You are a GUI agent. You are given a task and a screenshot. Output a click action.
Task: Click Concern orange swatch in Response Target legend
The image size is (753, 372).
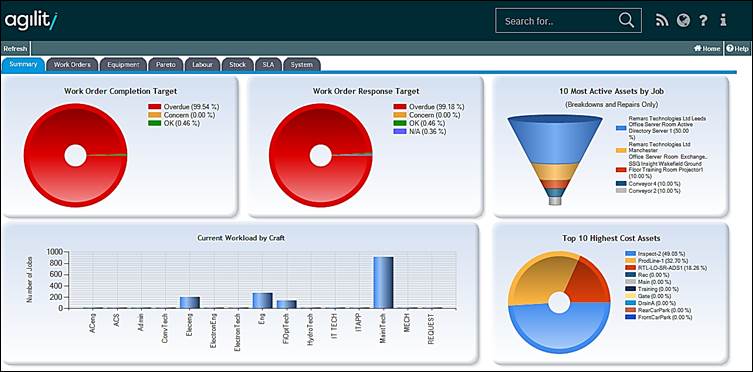click(400, 115)
